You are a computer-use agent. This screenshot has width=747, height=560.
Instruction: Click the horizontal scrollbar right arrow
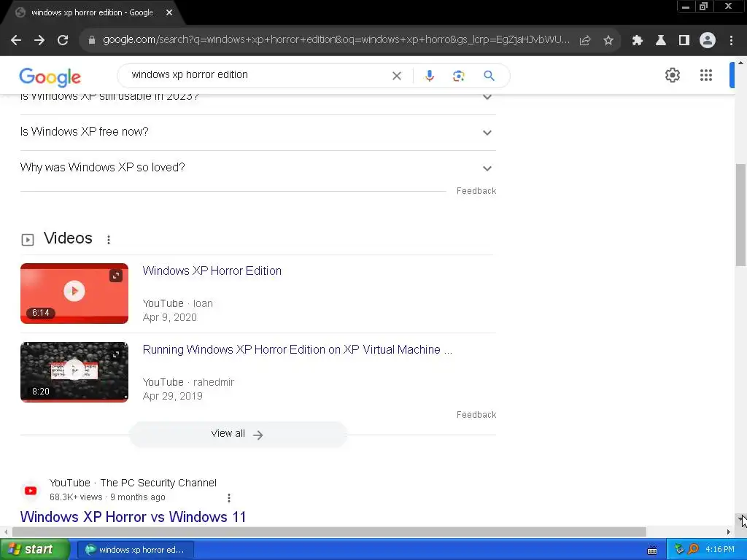[729, 532]
